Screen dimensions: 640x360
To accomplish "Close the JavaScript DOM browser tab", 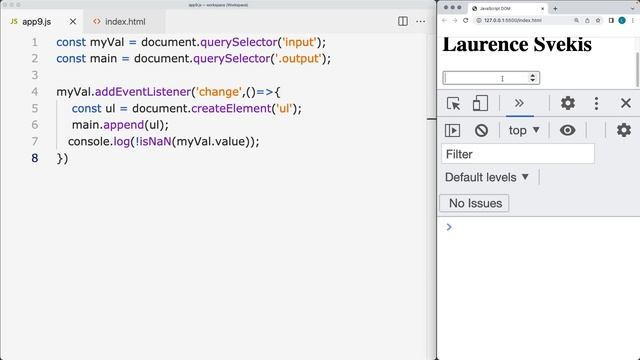I will click(x=542, y=8).
